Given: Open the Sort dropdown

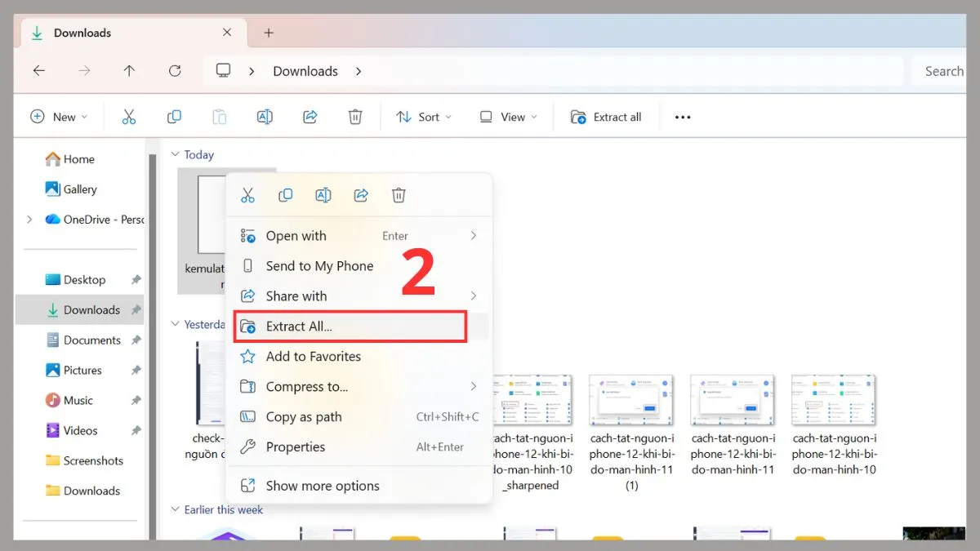Looking at the screenshot, I should [x=423, y=117].
